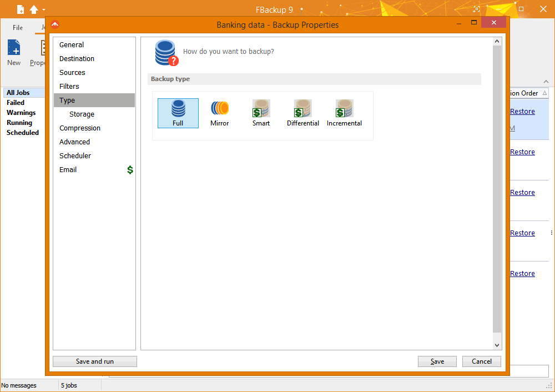This screenshot has height=392, width=555.
Task: Pick the Smart backup type
Action: click(x=261, y=113)
